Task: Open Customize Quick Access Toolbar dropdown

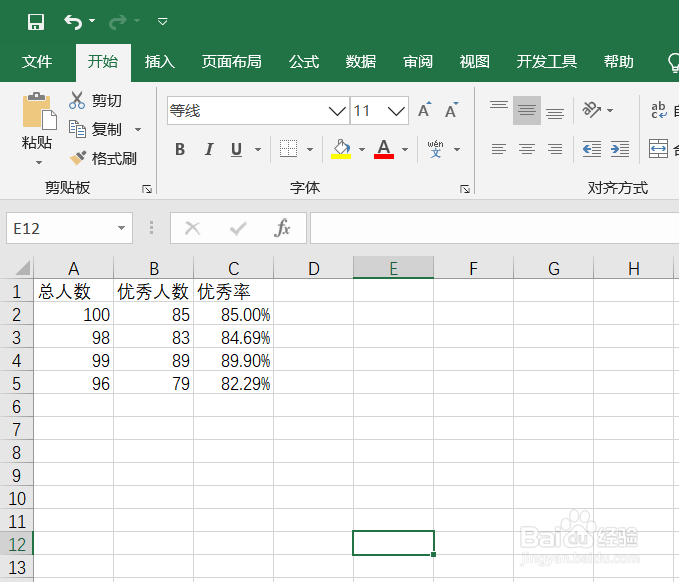Action: coord(162,21)
